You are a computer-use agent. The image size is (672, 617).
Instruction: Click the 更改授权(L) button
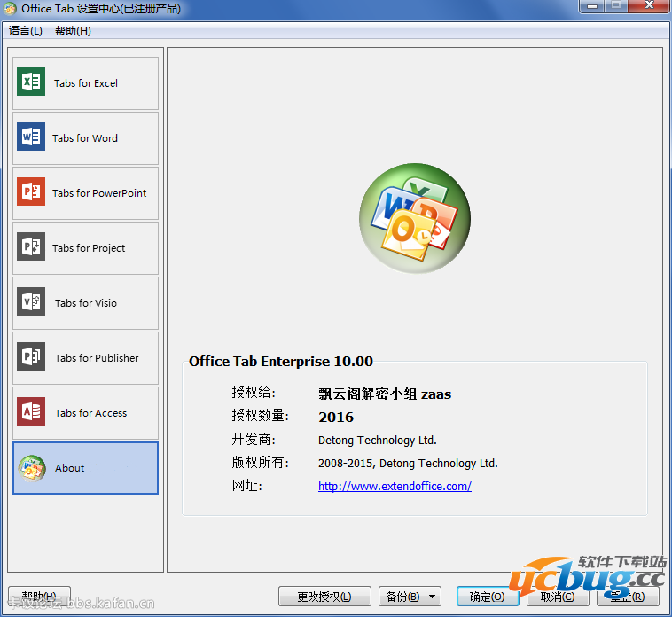click(x=324, y=597)
